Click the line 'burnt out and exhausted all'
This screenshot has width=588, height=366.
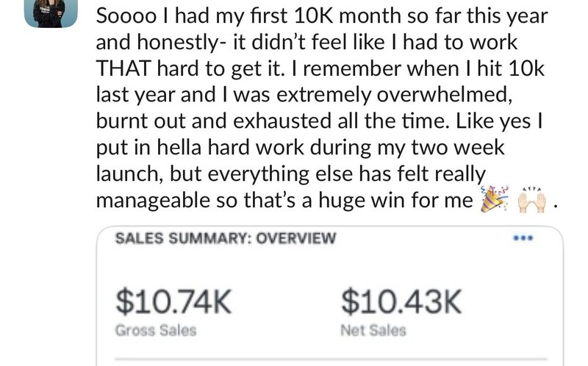319,121
